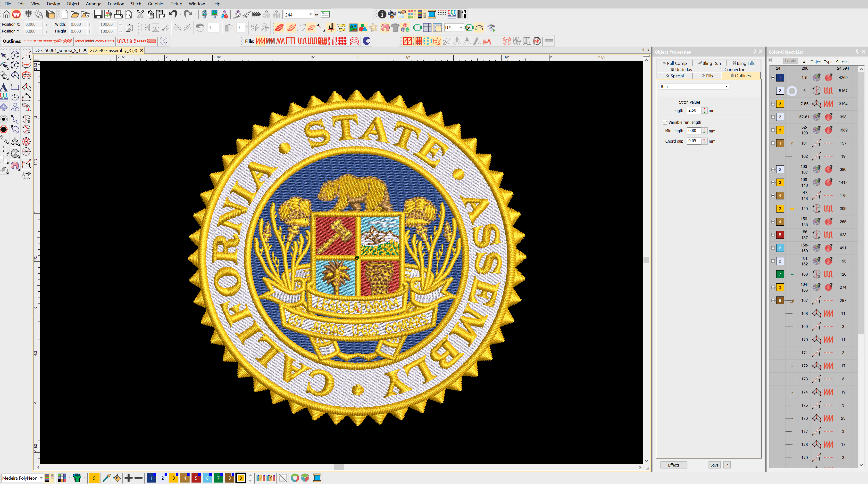The height and width of the screenshot is (484, 868).
Task: Click the Effects button
Action: 673,465
